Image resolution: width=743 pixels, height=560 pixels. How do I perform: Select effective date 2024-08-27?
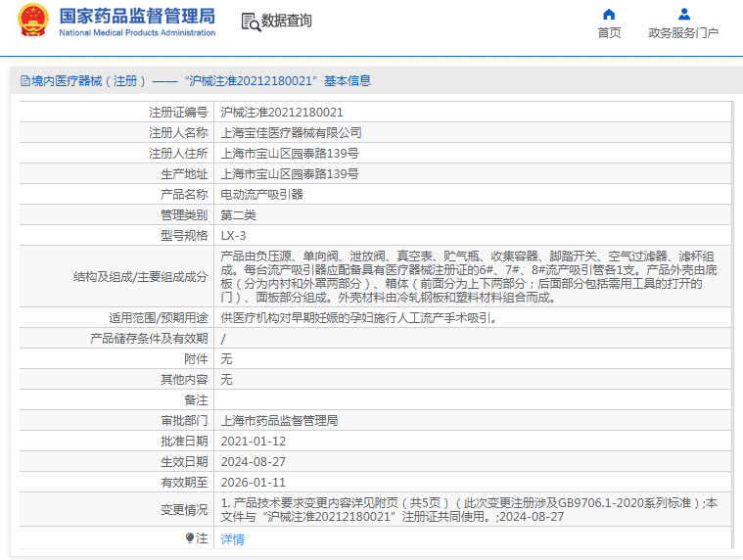(254, 461)
